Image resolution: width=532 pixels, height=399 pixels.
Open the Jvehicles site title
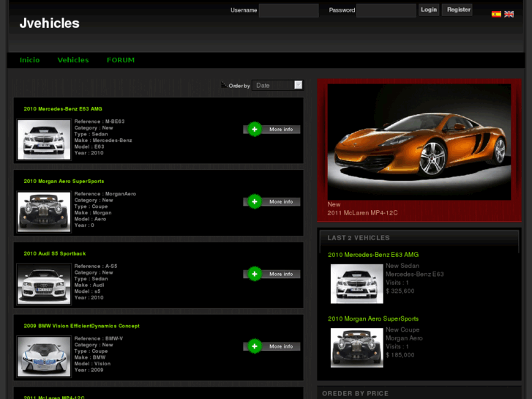[x=50, y=23]
